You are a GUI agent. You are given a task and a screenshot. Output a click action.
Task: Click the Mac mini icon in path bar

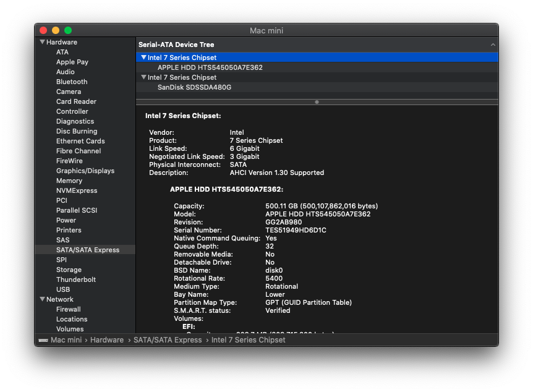43,340
